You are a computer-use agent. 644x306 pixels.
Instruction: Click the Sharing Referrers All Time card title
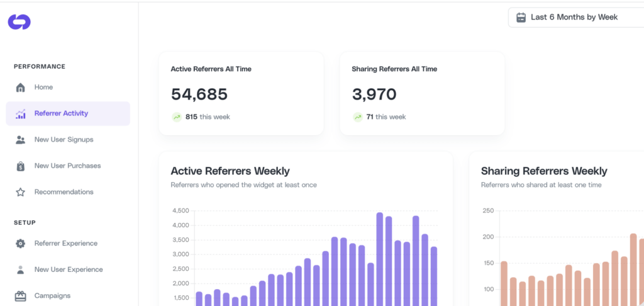pos(394,69)
